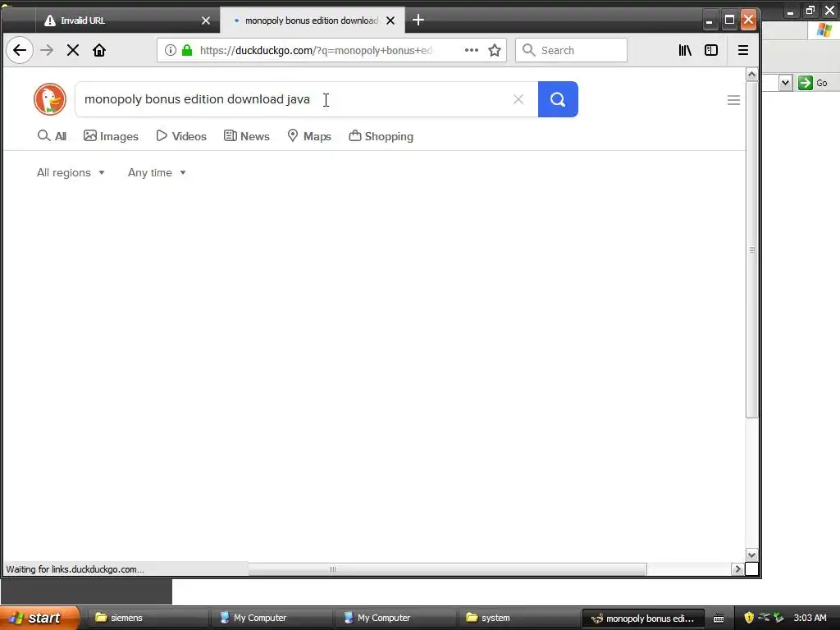The image size is (840, 630).
Task: Open page actions three-dot menu
Action: [472, 50]
